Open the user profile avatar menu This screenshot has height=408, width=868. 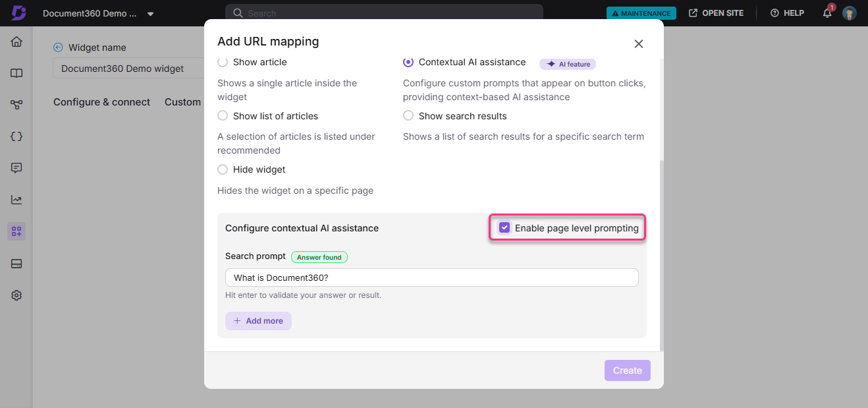[x=850, y=13]
